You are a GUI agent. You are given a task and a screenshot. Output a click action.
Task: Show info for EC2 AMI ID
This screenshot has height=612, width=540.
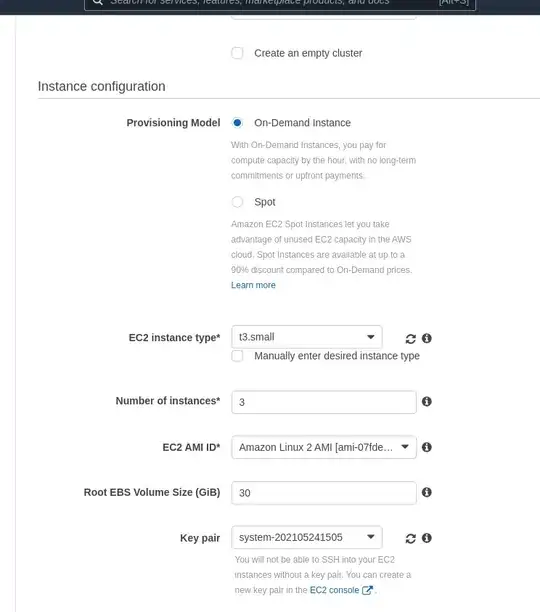427,447
